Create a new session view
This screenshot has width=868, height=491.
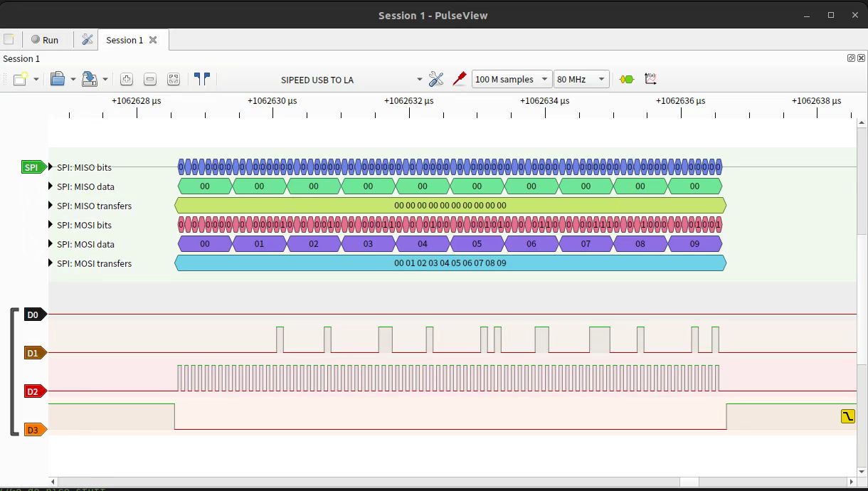click(x=20, y=79)
